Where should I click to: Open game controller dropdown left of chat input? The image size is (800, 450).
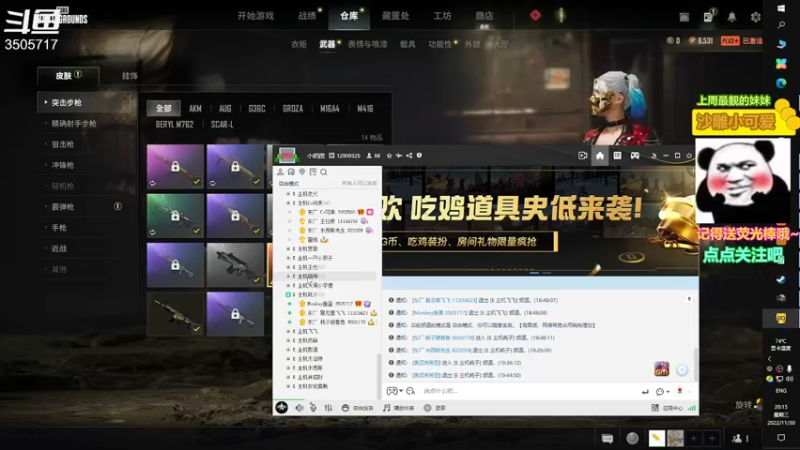(394, 391)
